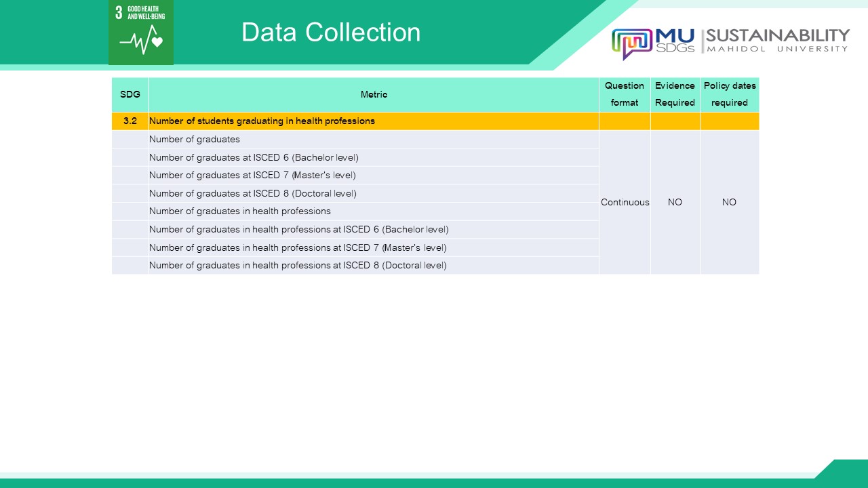This screenshot has width=868, height=488.
Task: Click the Question format column header
Action: 625,94
